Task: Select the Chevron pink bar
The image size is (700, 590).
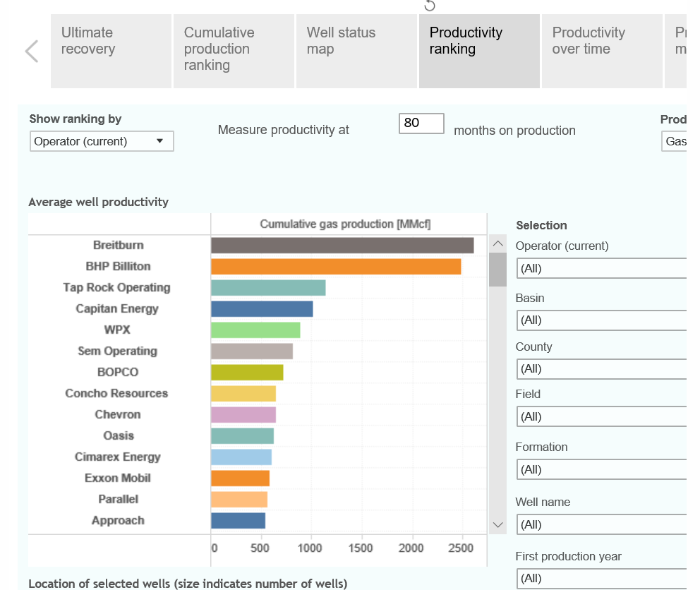Action: tap(243, 414)
